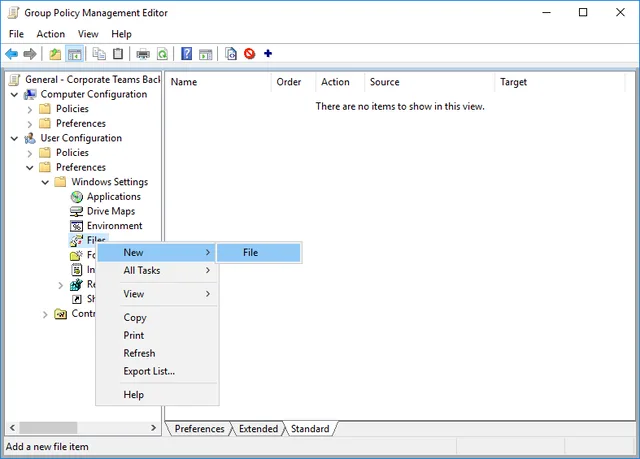Click the Show/Hide Action Pane toolbar icon
640x459 pixels.
(206, 54)
